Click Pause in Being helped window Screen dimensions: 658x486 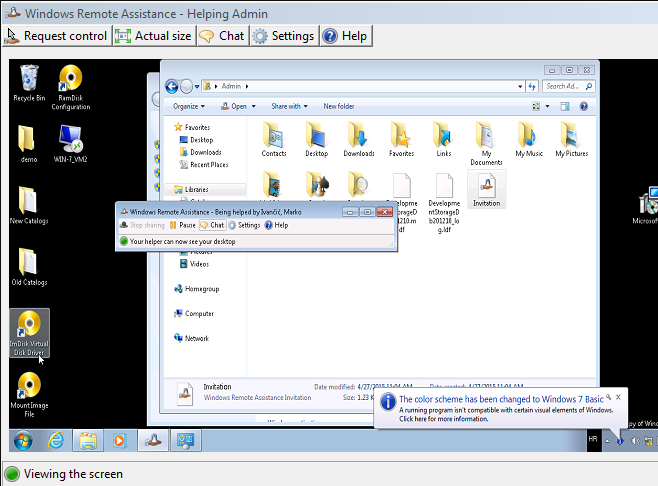(183, 225)
